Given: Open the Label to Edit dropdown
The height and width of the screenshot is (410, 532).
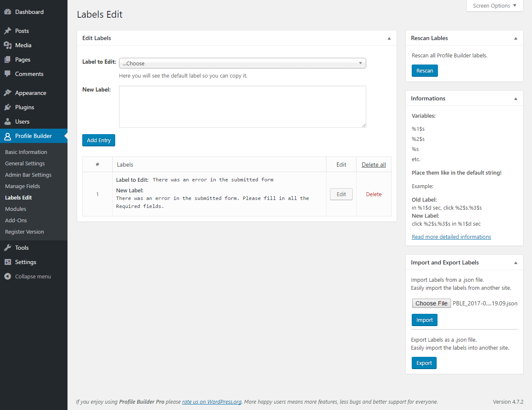Looking at the screenshot, I should 243,63.
